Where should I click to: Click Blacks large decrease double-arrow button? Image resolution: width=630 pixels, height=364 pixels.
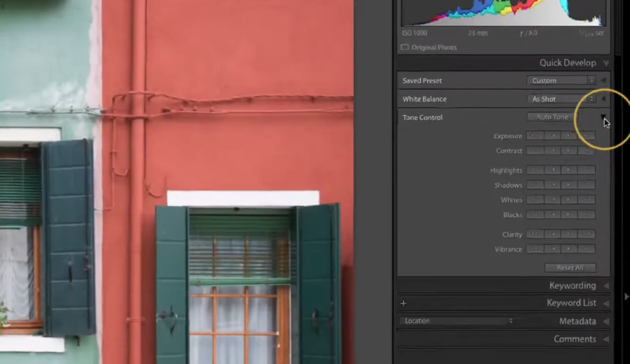[x=535, y=215]
